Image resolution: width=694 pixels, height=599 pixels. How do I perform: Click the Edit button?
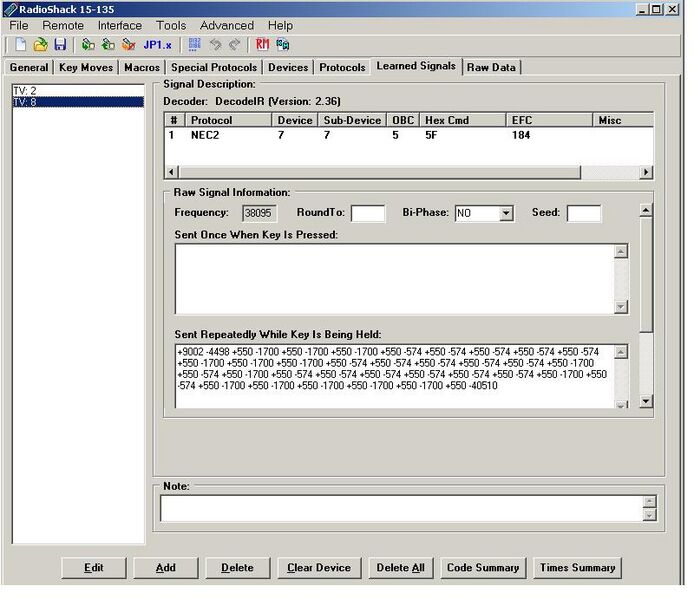(x=94, y=568)
